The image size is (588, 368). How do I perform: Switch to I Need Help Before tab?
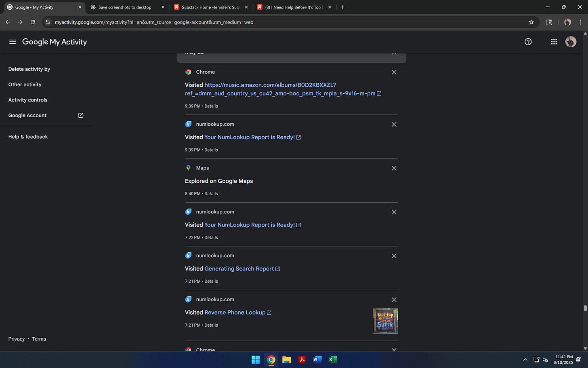point(293,7)
